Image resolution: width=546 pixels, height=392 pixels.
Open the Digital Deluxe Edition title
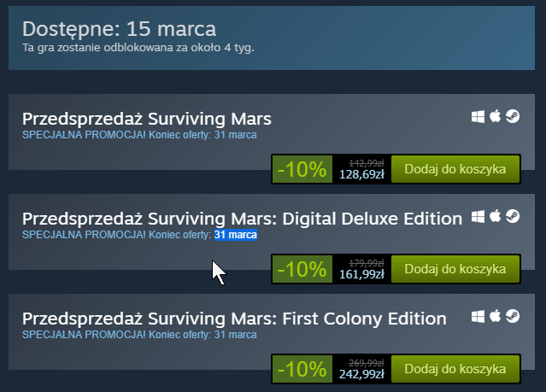pos(242,219)
